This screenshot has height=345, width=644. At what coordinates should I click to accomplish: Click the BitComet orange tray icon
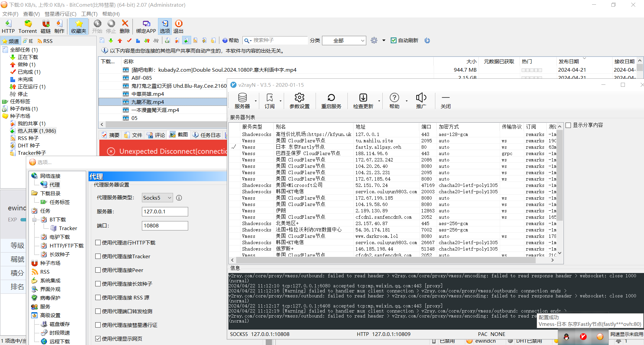600,337
